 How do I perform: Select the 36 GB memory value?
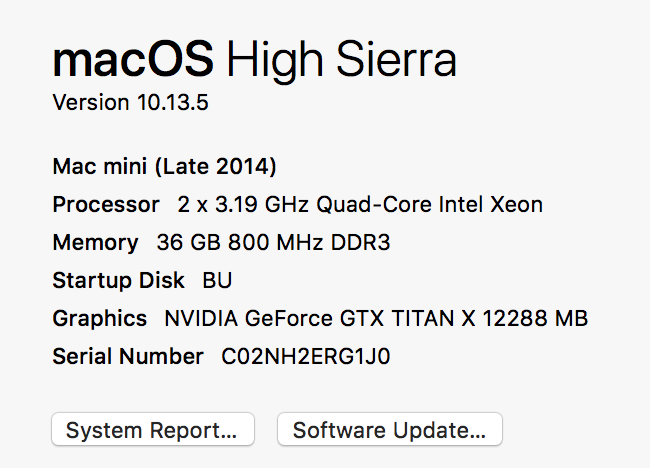point(189,242)
